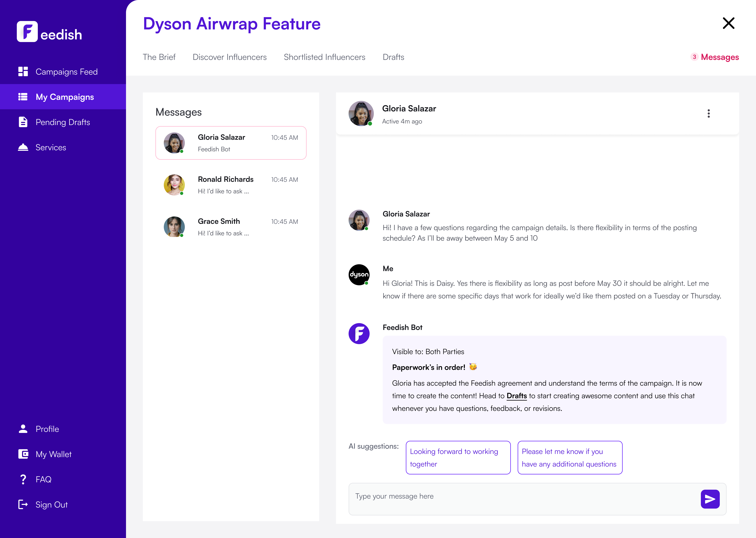The image size is (756, 538).
Task: Use suggestion Please let me know
Action: [570, 457]
